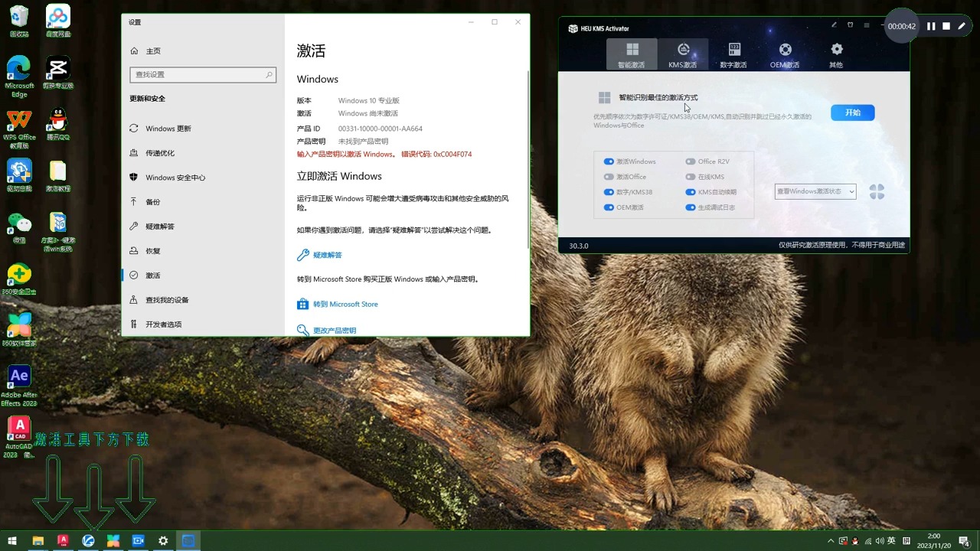Screen dimensions: 980x551
Task: Stop the screen recording
Action: [x=946, y=26]
